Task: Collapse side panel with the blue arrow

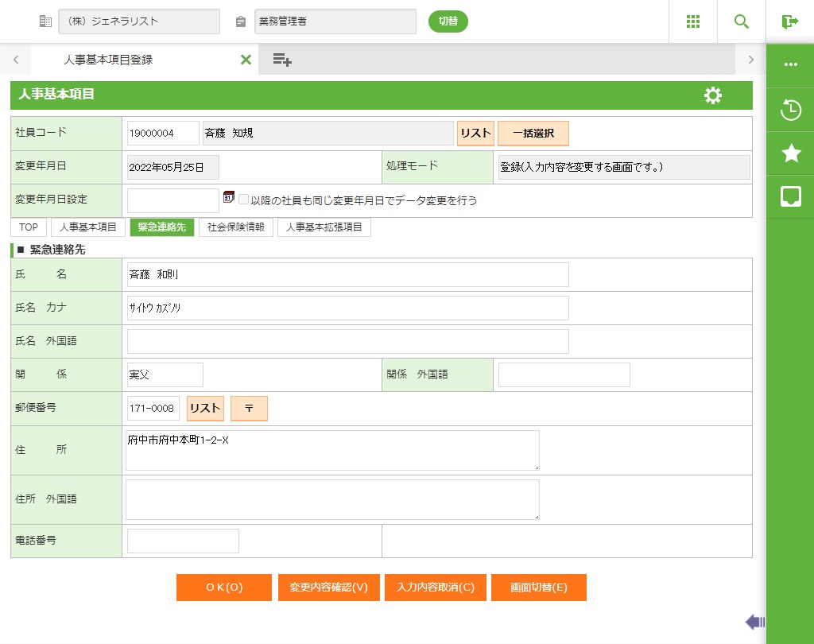Action: click(x=754, y=622)
